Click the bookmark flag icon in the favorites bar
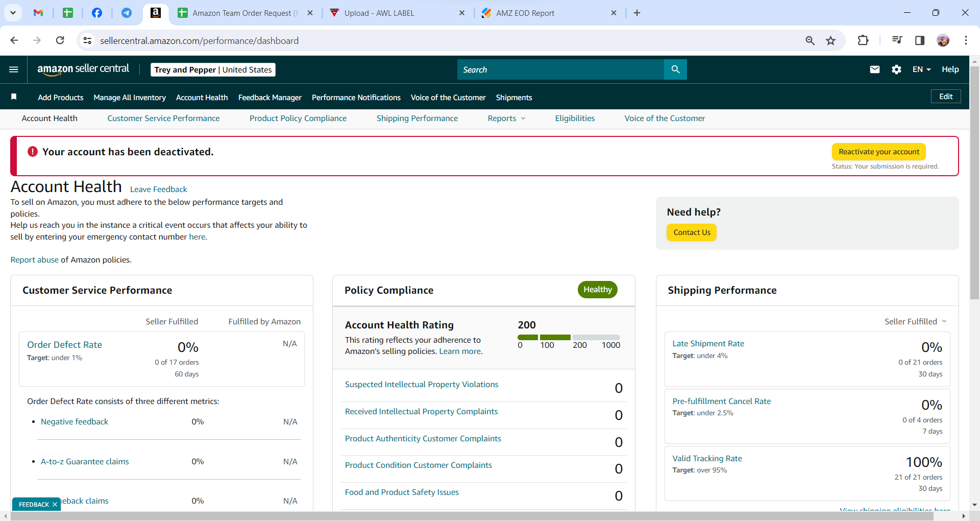This screenshot has height=521, width=980. click(14, 97)
